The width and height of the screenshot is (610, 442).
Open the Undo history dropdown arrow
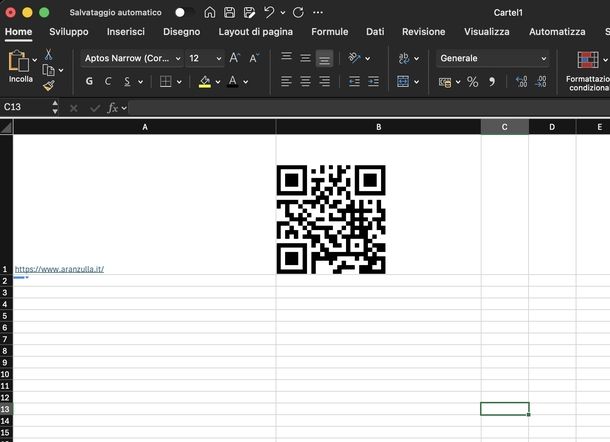[x=283, y=13]
